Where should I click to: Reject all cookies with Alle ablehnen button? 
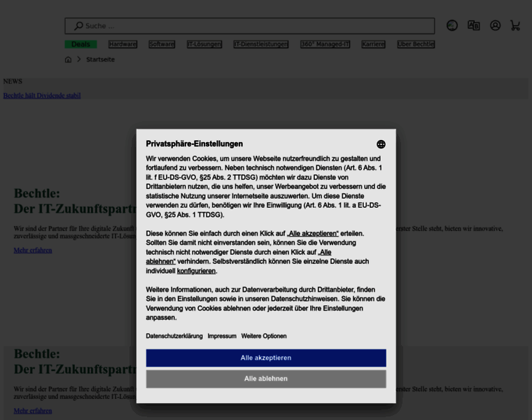266,379
